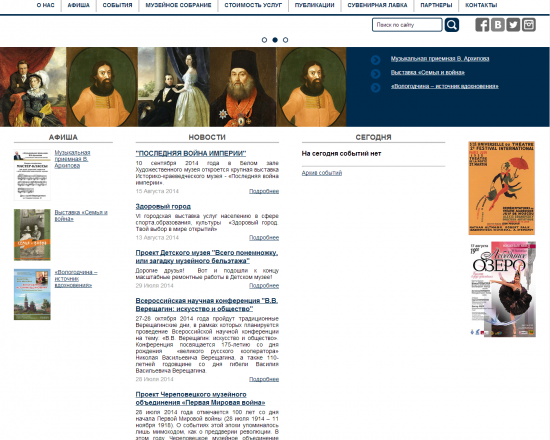Screen dimensions: 550x440
Task: Open the ПУБЛИКАЦИИ menu item
Action: [x=315, y=5]
